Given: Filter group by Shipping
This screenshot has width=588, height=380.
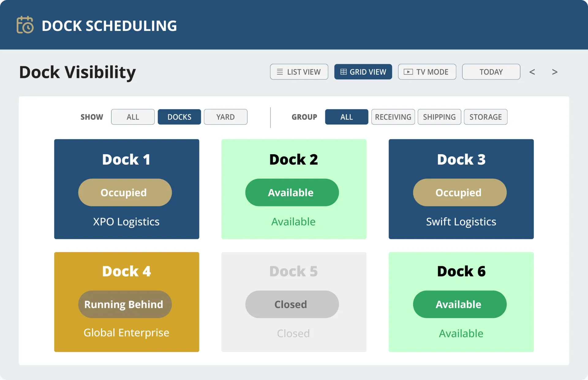Looking at the screenshot, I should 439,117.
